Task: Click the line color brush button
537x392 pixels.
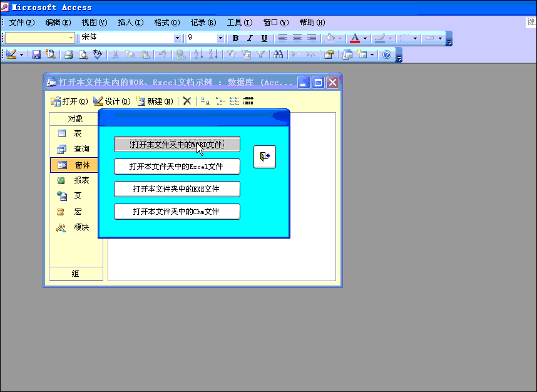Action: [380, 38]
